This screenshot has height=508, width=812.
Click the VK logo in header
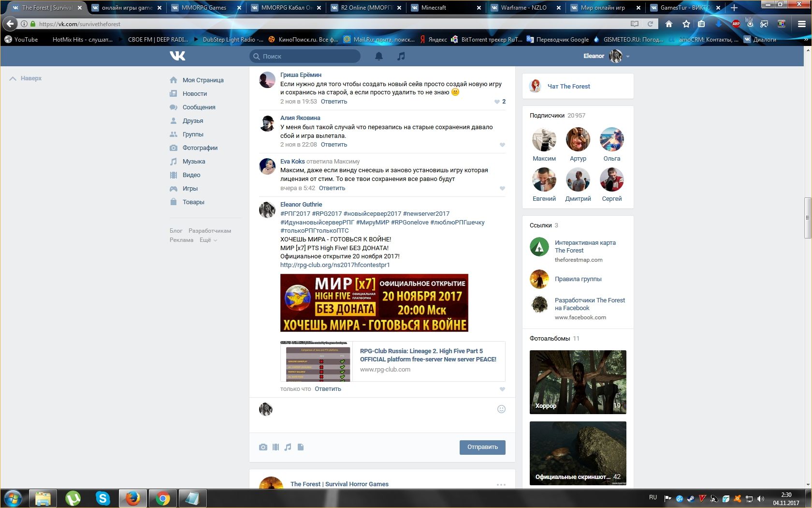pos(177,56)
